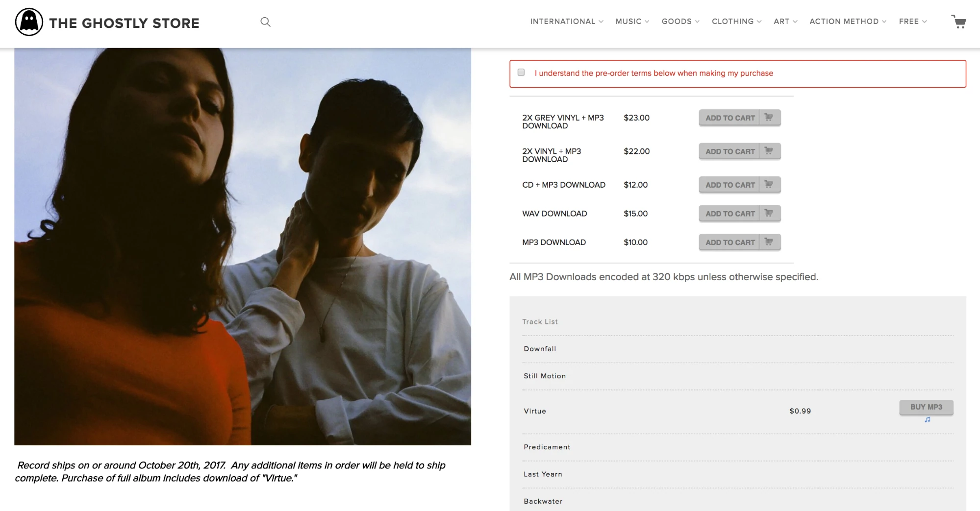Open the Goods menu
Screen dimensions: 980x511
(x=680, y=22)
